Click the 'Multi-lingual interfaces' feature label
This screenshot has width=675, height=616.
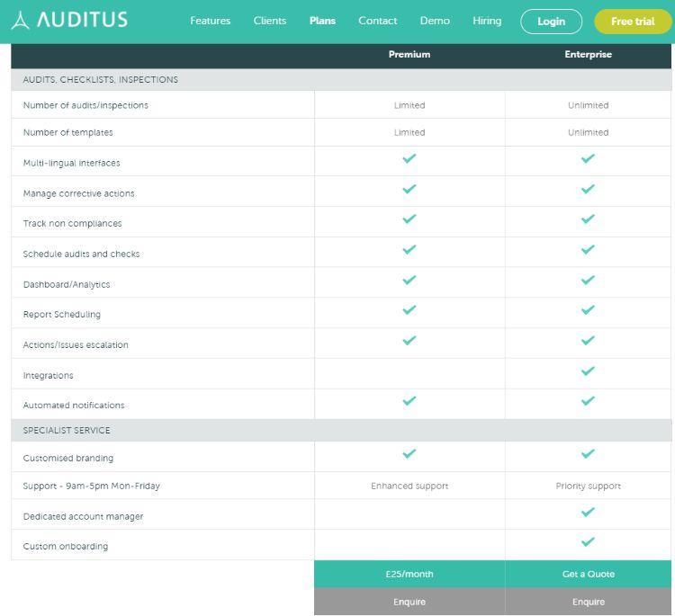click(x=71, y=163)
